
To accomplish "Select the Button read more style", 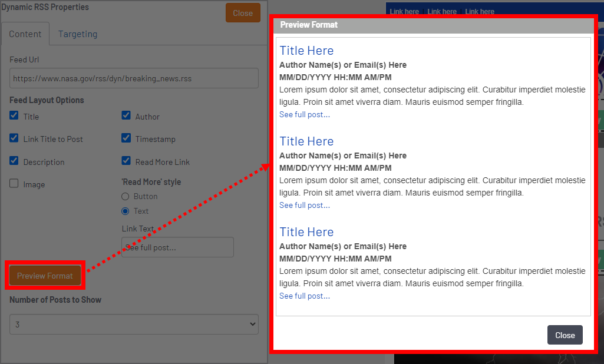I will pos(125,196).
